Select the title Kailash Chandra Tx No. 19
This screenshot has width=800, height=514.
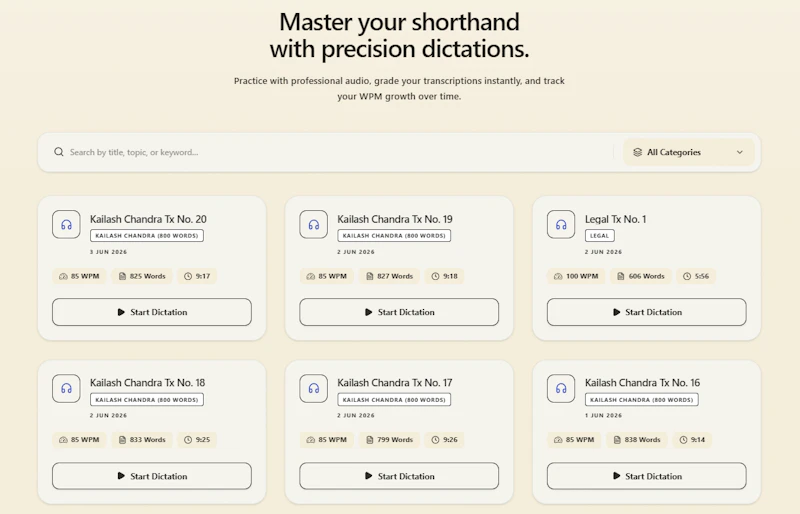point(395,219)
